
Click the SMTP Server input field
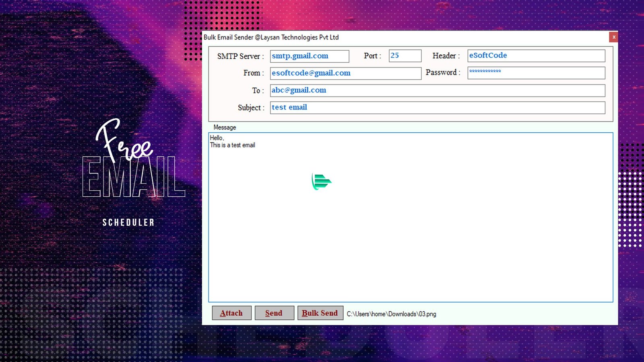309,56
